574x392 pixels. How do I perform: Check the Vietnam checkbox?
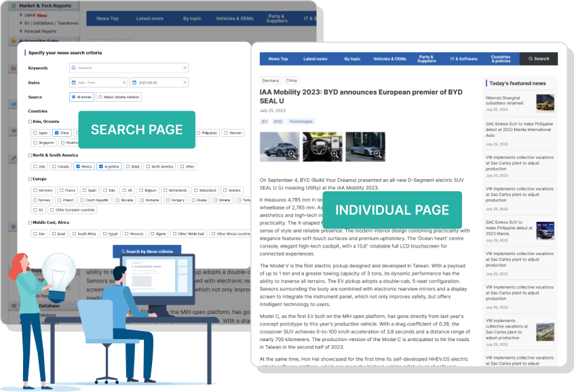point(226,133)
